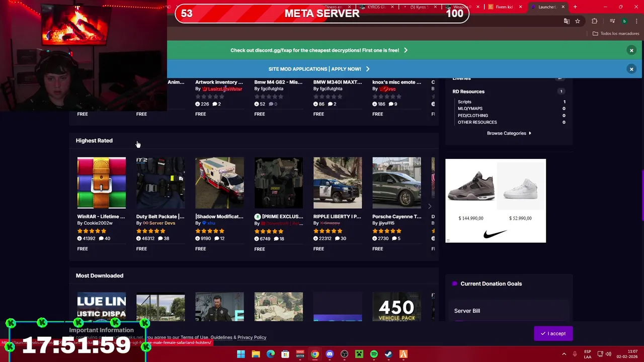This screenshot has width=644, height=362.
Task: Dismiss the blue Site Mod Applications banner
Action: [631, 69]
